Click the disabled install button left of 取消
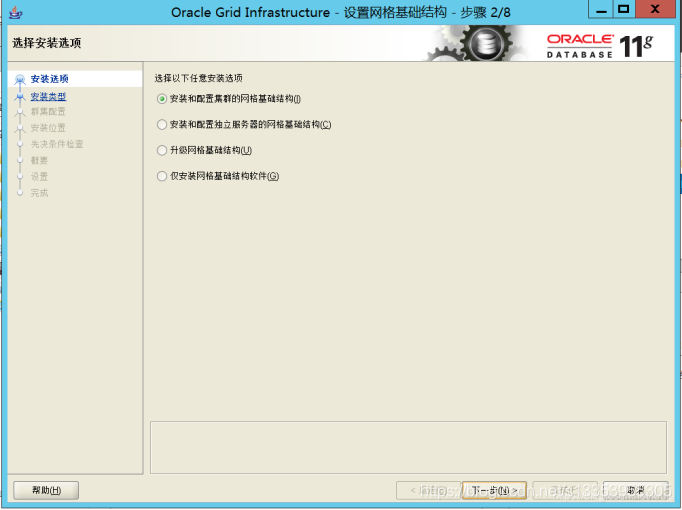This screenshot has height=510, width=682. [x=565, y=490]
